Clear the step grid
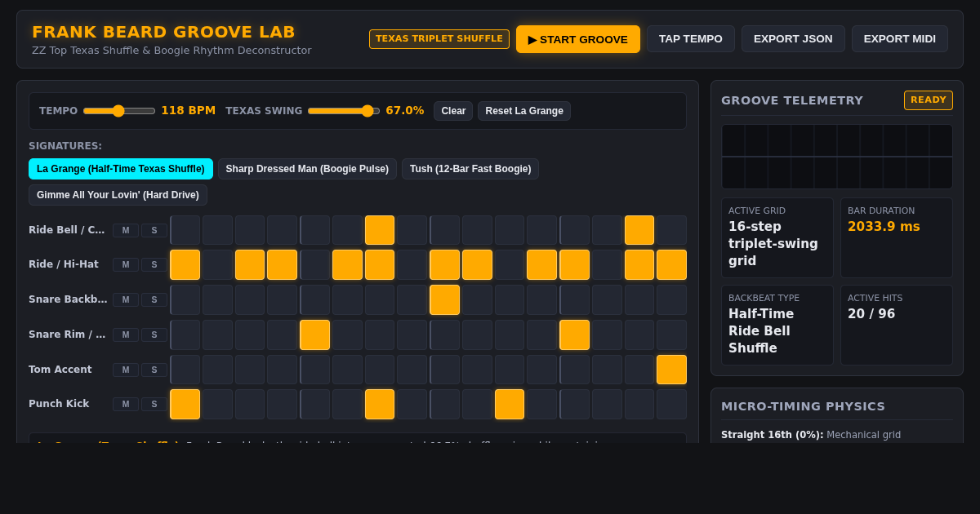This screenshot has height=514, width=980. pyautogui.click(x=453, y=111)
